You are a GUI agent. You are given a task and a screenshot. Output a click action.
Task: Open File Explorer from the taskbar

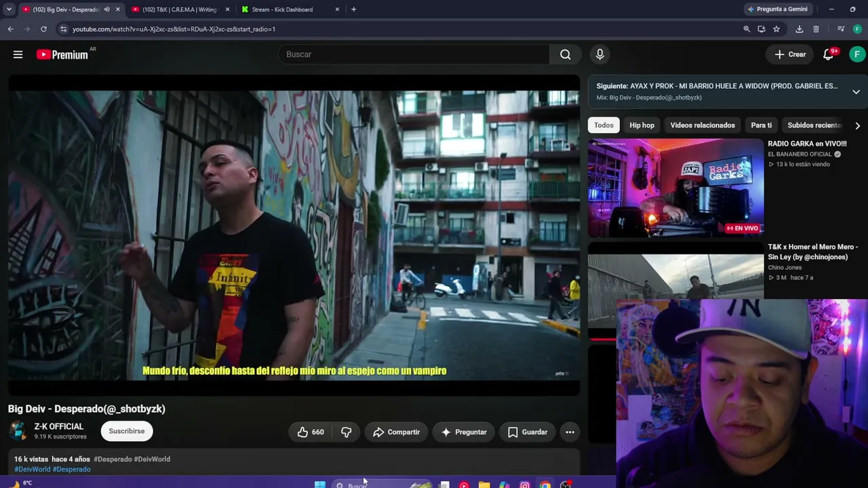484,485
